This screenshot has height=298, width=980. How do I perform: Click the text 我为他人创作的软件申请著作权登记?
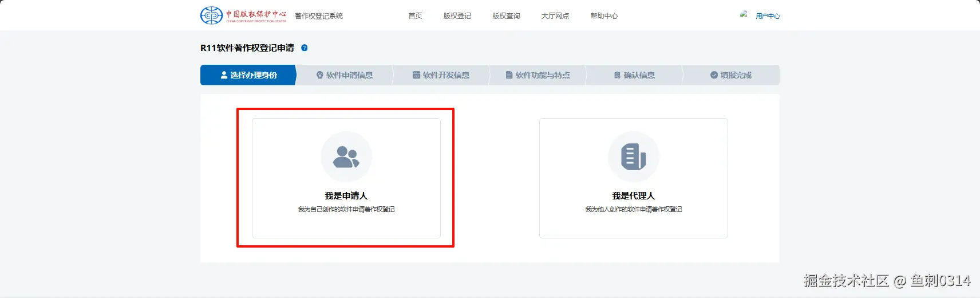click(634, 209)
